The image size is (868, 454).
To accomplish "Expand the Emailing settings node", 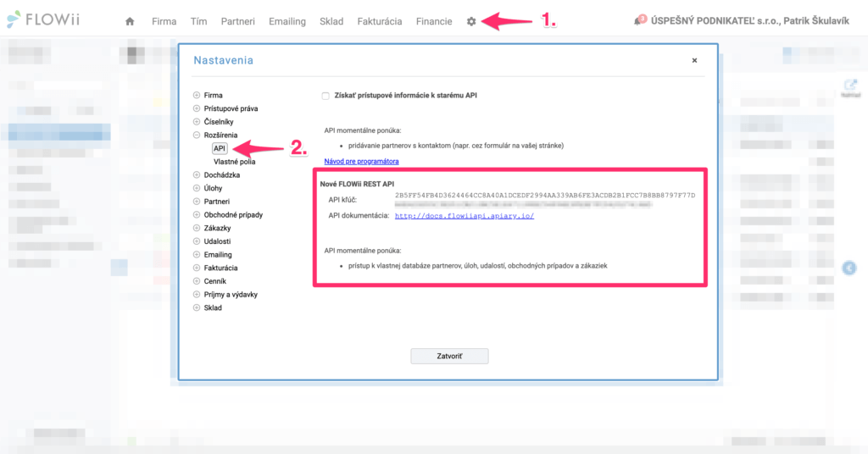I will point(197,254).
